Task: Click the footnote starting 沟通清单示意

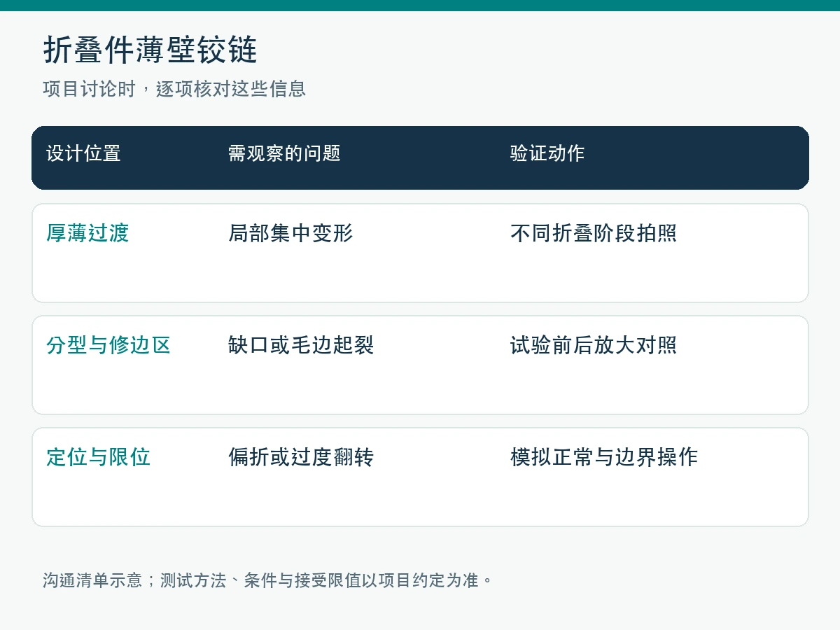Action: 268,580
